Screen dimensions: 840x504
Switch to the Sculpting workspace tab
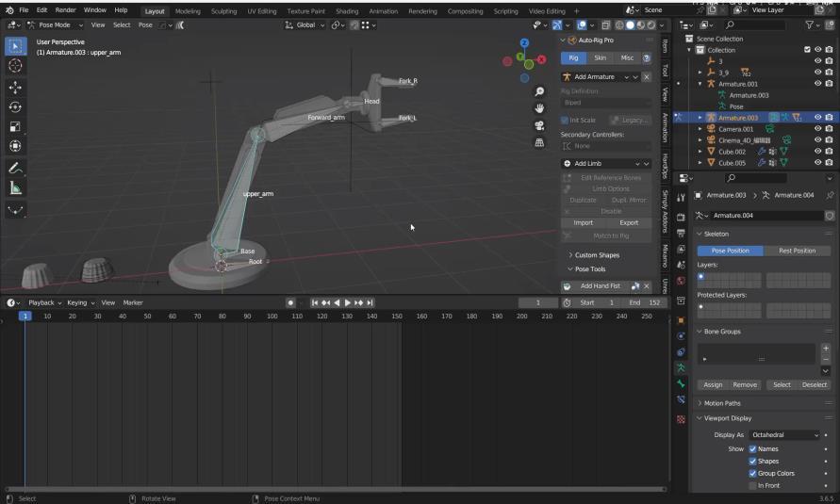pos(223,10)
